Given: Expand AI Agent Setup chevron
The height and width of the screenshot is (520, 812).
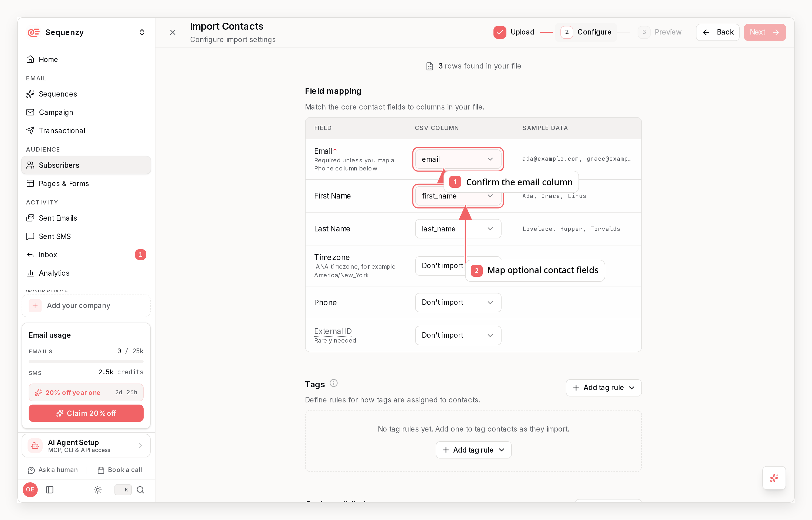Looking at the screenshot, I should click(x=140, y=446).
